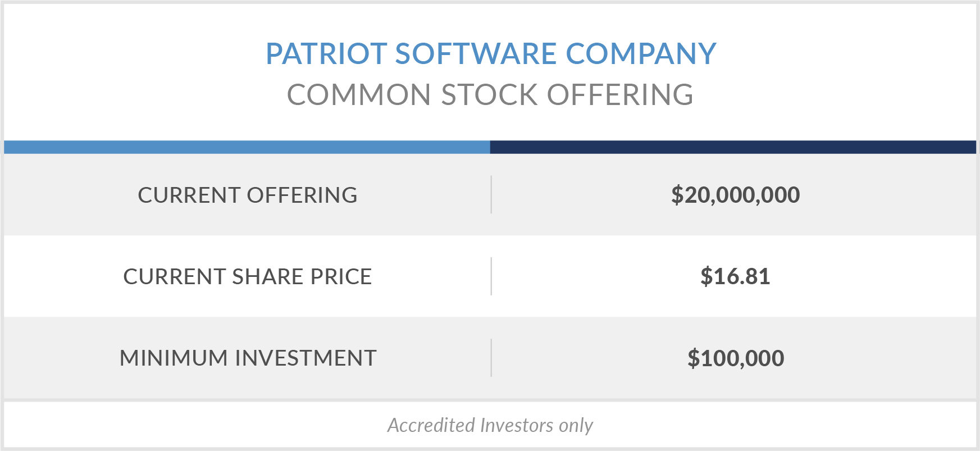Click the word COMPANY in the title

coord(641,54)
